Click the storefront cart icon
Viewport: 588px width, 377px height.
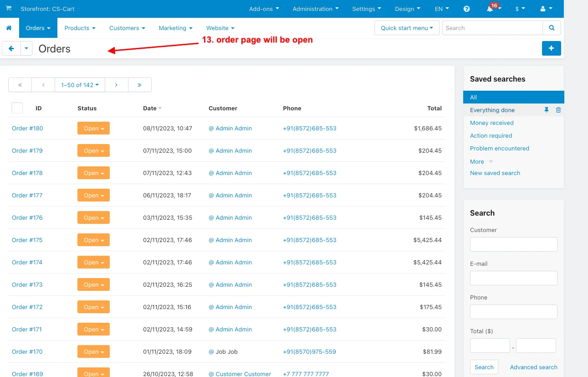tap(9, 9)
